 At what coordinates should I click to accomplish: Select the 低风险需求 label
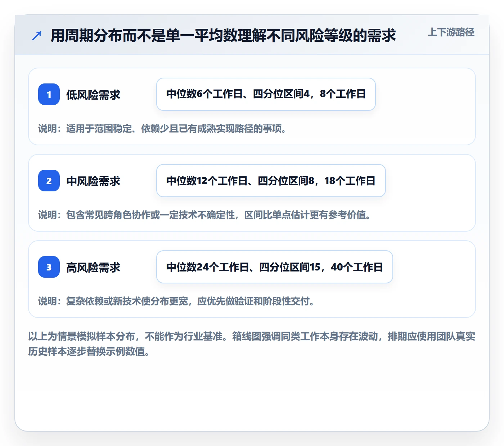(x=93, y=95)
